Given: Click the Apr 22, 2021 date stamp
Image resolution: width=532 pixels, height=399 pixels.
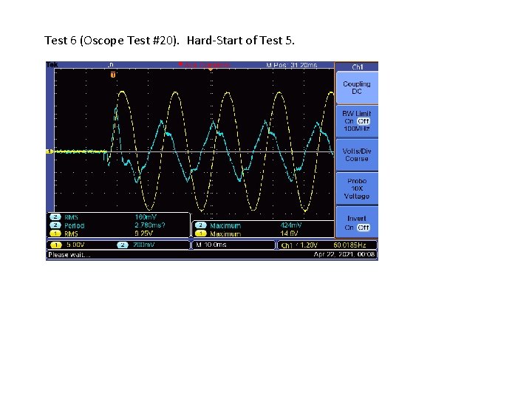Looking at the screenshot, I should pyautogui.click(x=344, y=254).
